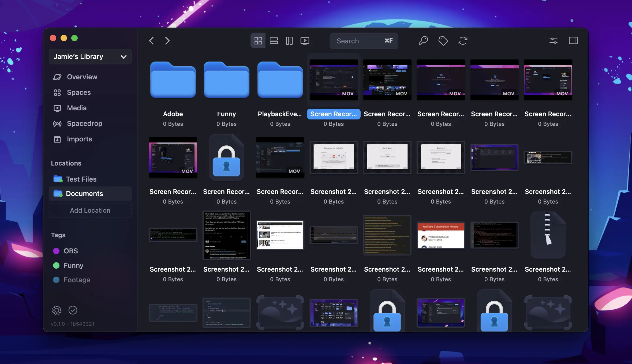Open the Test Files location
The height and width of the screenshot is (364, 632).
click(x=81, y=179)
